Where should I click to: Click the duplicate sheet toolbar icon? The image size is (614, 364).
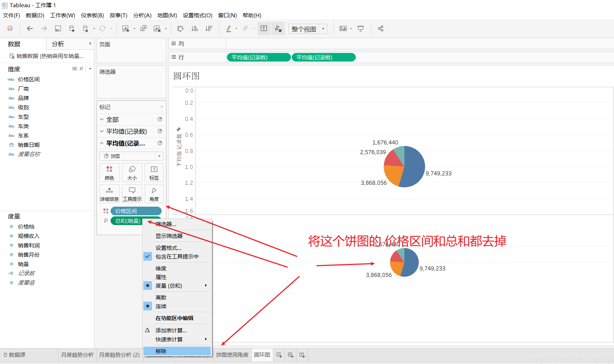point(143,28)
